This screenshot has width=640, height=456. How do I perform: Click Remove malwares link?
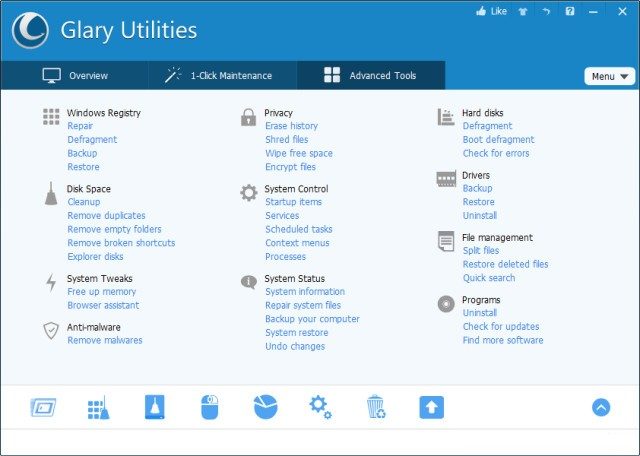click(x=105, y=340)
